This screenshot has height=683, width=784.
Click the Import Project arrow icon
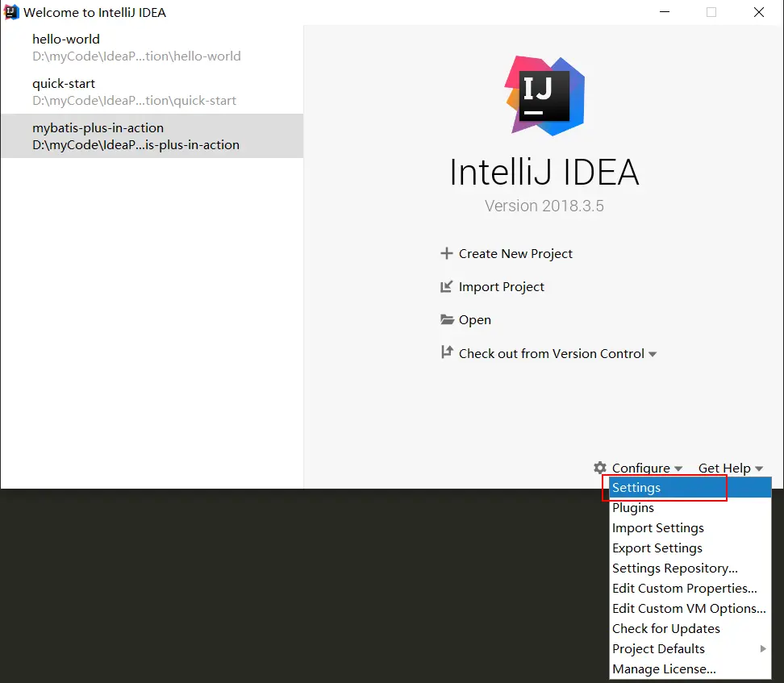click(x=446, y=286)
